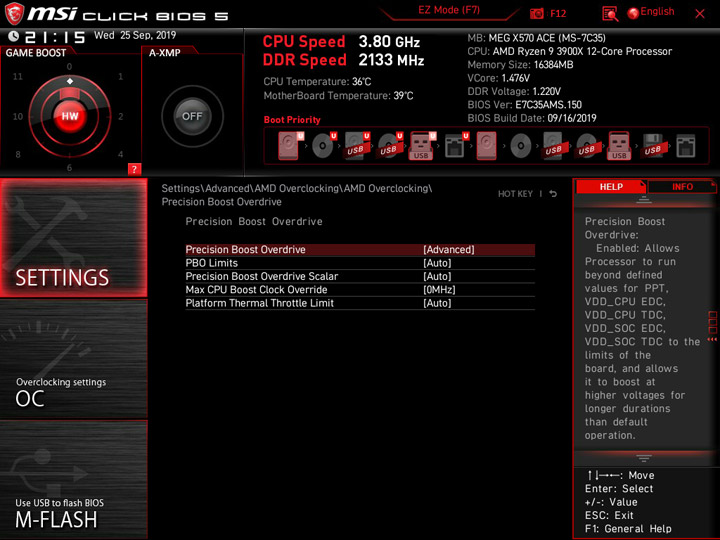The width and height of the screenshot is (720, 540).
Task: Click the CPU Speed 3.80 GHz readout
Action: (341, 42)
